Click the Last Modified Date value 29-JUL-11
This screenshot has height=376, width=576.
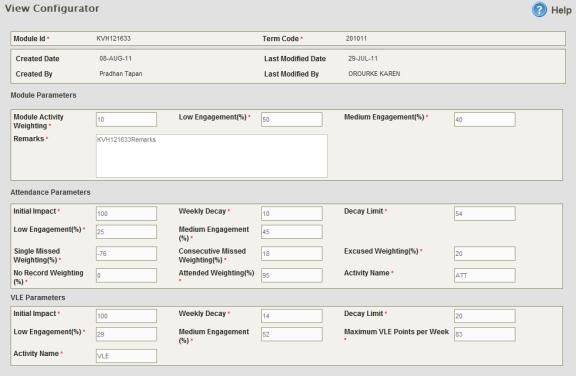click(363, 59)
